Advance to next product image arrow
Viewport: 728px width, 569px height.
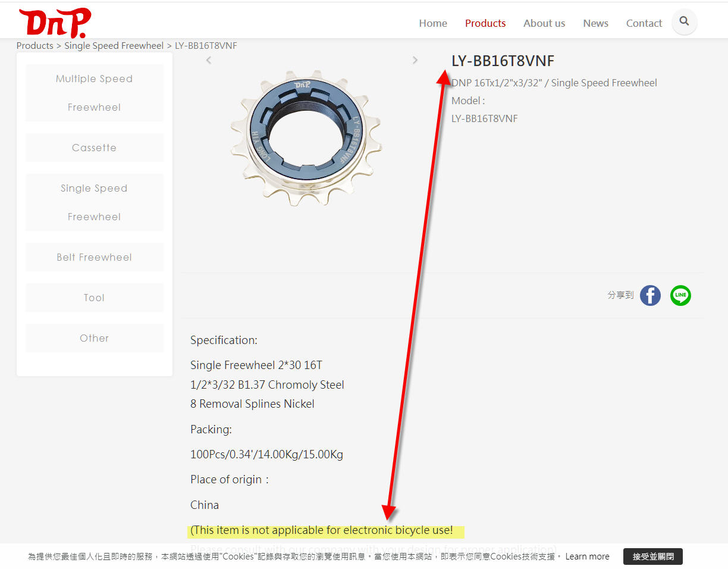pyautogui.click(x=415, y=60)
